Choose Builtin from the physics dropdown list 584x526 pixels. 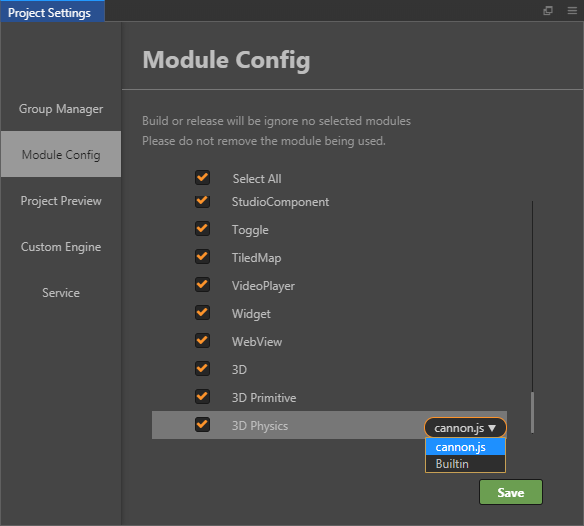[x=465, y=463]
